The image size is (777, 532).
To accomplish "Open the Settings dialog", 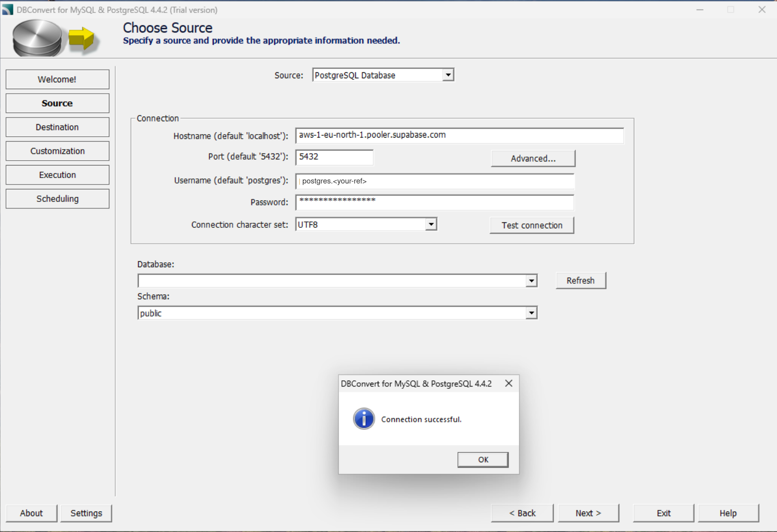I will pos(86,513).
